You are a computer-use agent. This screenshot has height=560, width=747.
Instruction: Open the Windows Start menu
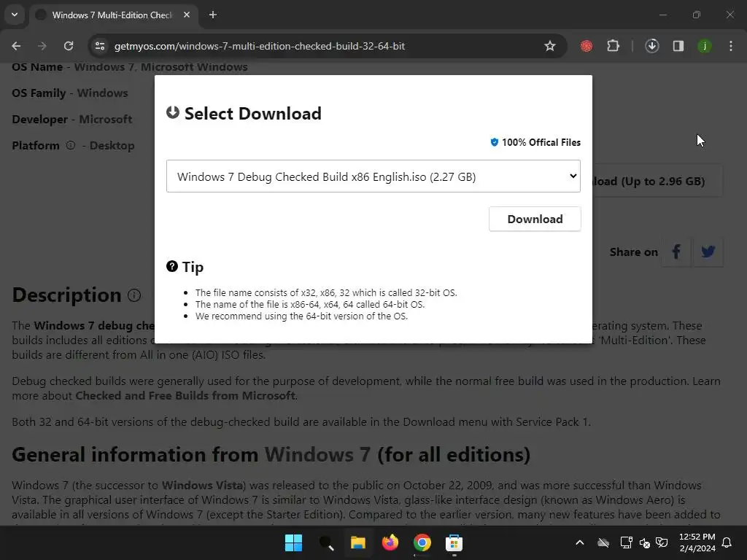tap(293, 542)
